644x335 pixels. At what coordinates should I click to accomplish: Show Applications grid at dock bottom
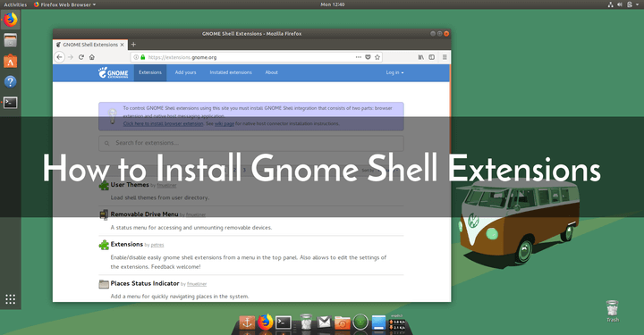10,299
